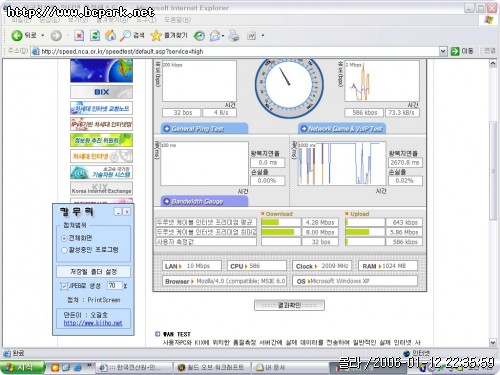The height and width of the screenshot is (375, 500).
Task: Toggle the JPEG creation checkbox
Action: [64, 286]
